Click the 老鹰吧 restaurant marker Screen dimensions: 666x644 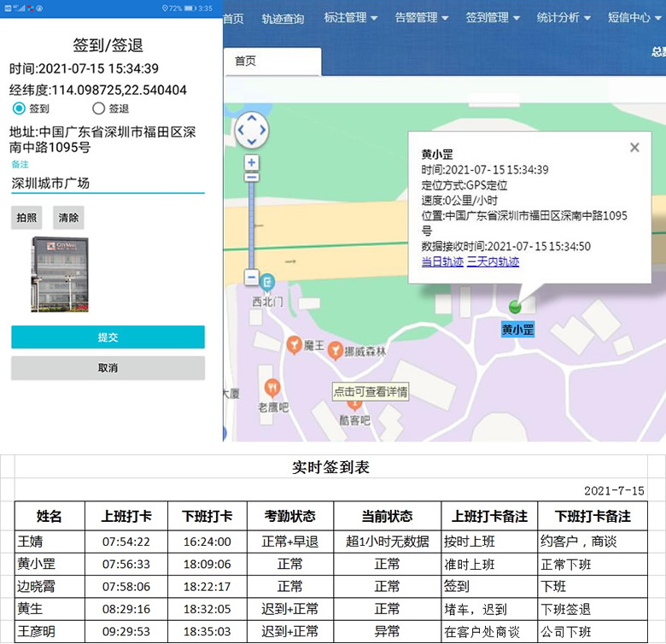[x=272, y=389]
